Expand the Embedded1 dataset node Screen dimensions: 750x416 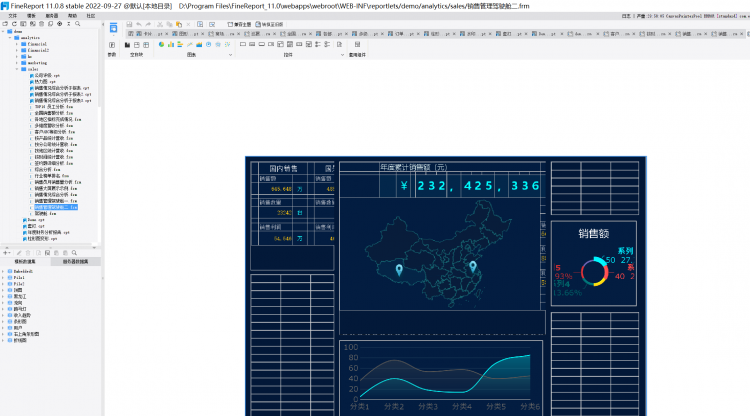click(x=3, y=271)
